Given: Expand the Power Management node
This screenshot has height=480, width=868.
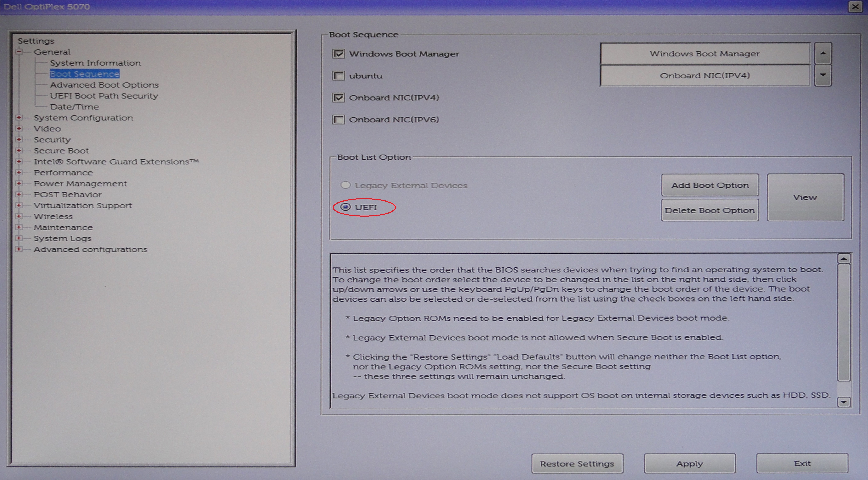Looking at the screenshot, I should coord(19,183).
